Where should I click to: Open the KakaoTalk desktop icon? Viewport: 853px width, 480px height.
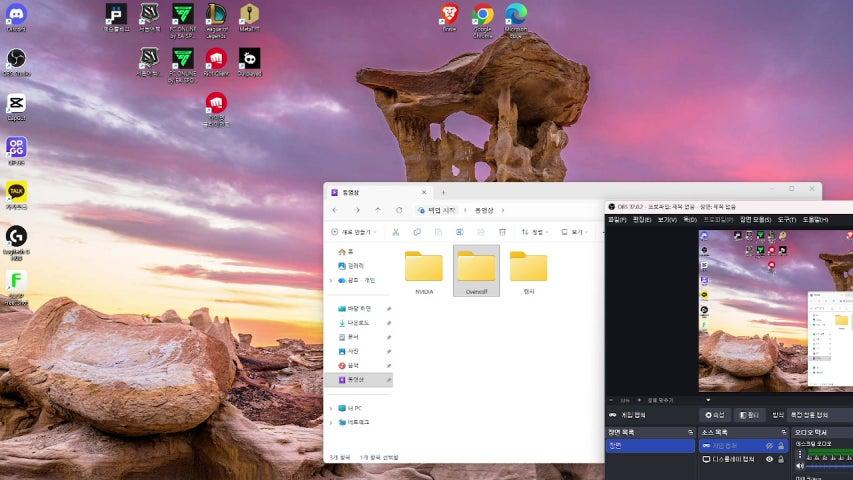16,191
